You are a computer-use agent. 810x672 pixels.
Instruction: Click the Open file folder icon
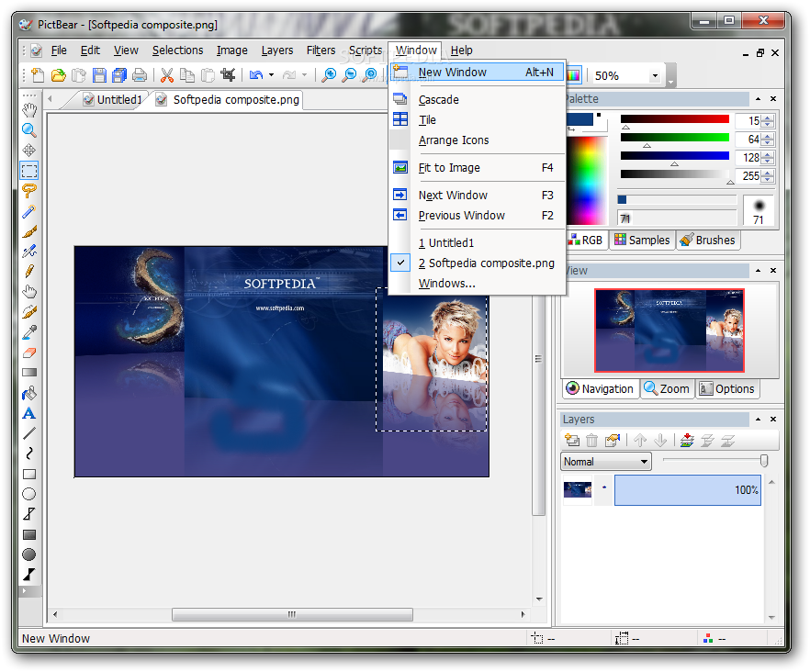click(x=59, y=75)
